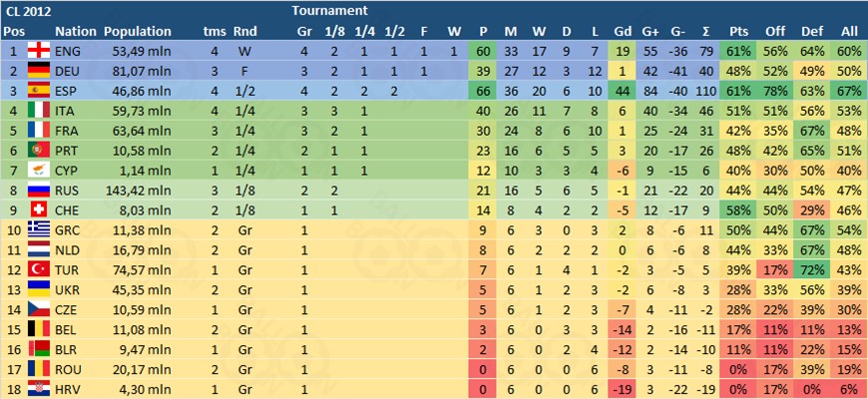The width and height of the screenshot is (868, 399).
Task: Click the CL 2012 title cell
Action: click(x=29, y=11)
